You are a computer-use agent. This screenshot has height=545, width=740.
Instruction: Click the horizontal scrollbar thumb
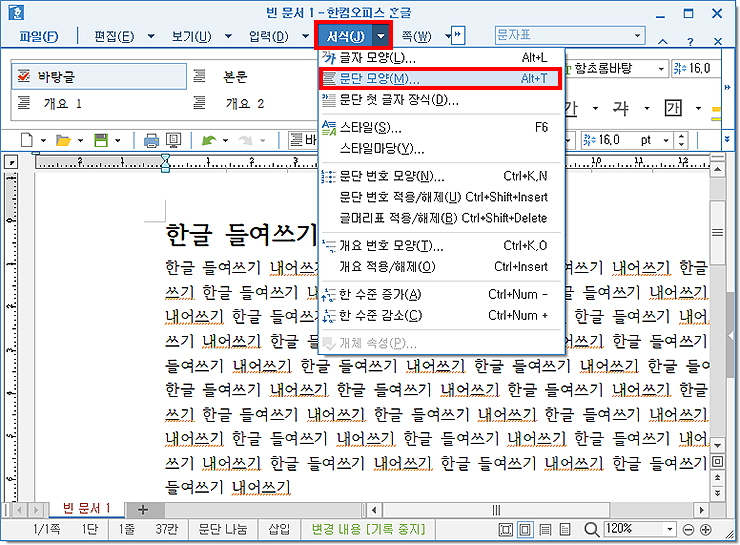(x=496, y=510)
